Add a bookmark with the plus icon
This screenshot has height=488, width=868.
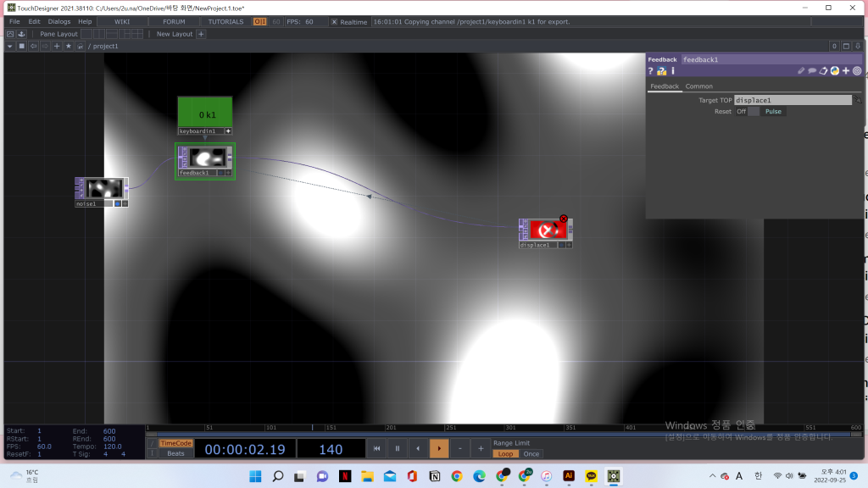coord(57,46)
